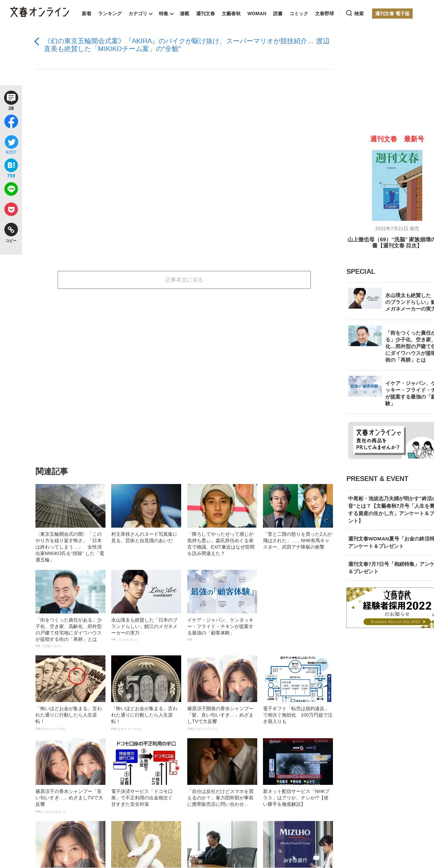The width and height of the screenshot is (434, 868).
Task: Open the NHKプラス screen thumbnail
Action: coord(298,762)
